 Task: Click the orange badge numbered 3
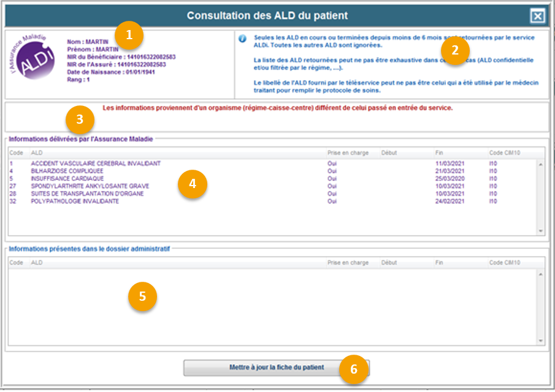[80, 119]
